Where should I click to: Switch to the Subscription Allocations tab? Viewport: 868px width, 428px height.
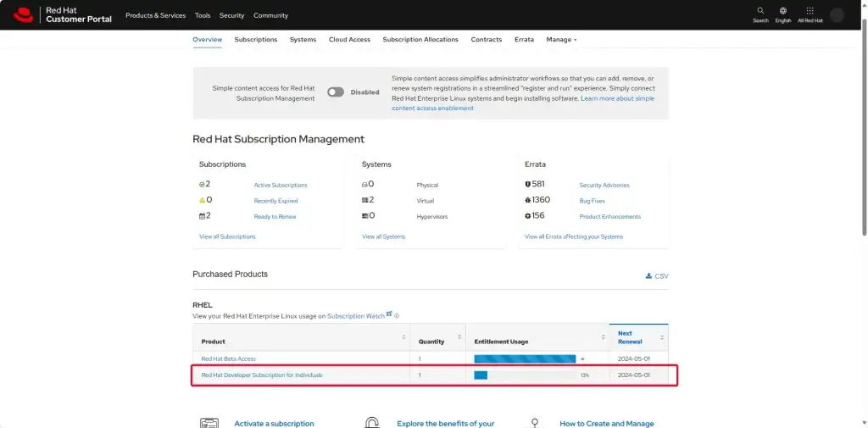tap(420, 40)
